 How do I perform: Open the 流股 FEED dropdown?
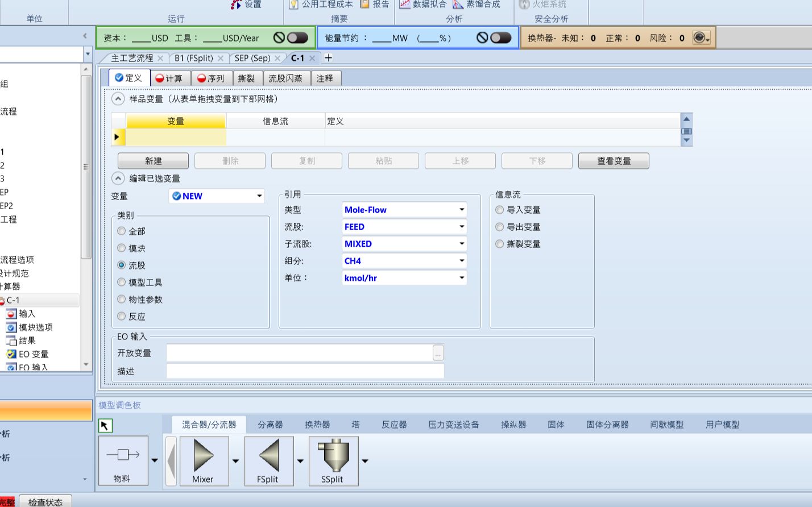click(x=462, y=227)
